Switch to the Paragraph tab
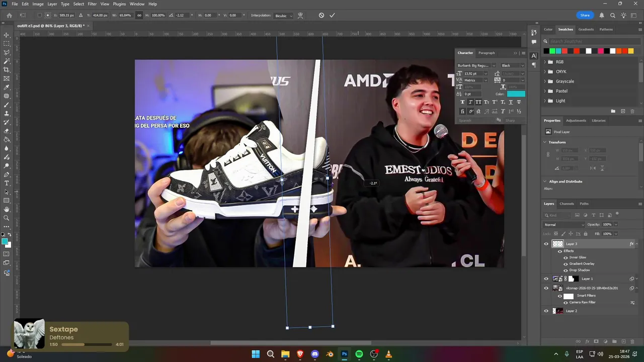 click(487, 53)
